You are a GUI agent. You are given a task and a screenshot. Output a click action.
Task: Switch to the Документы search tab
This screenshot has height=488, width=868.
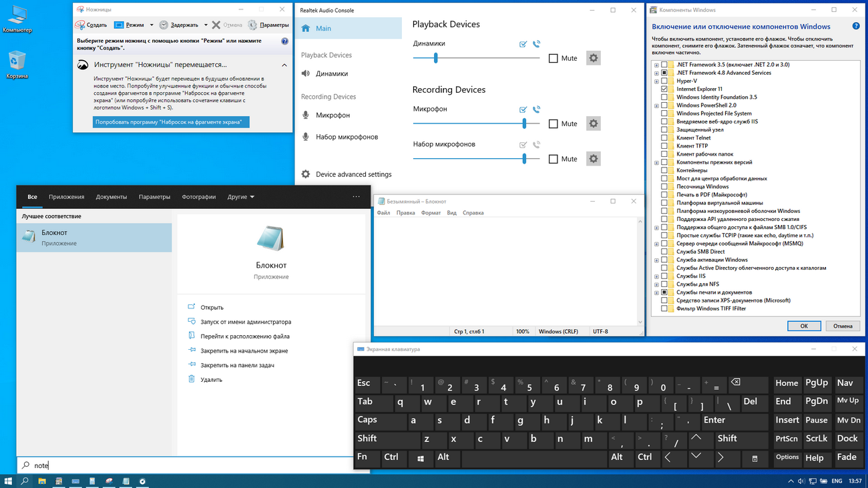tap(111, 197)
